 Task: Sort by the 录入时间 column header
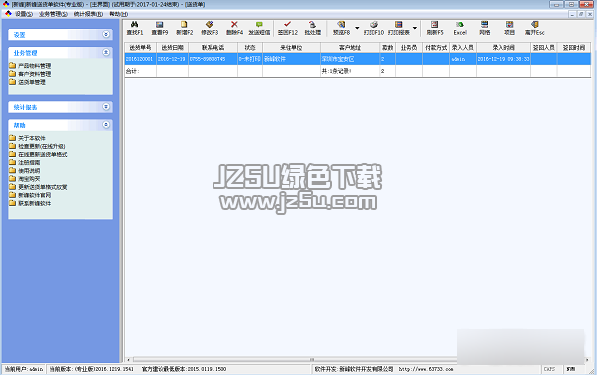[x=503, y=48]
